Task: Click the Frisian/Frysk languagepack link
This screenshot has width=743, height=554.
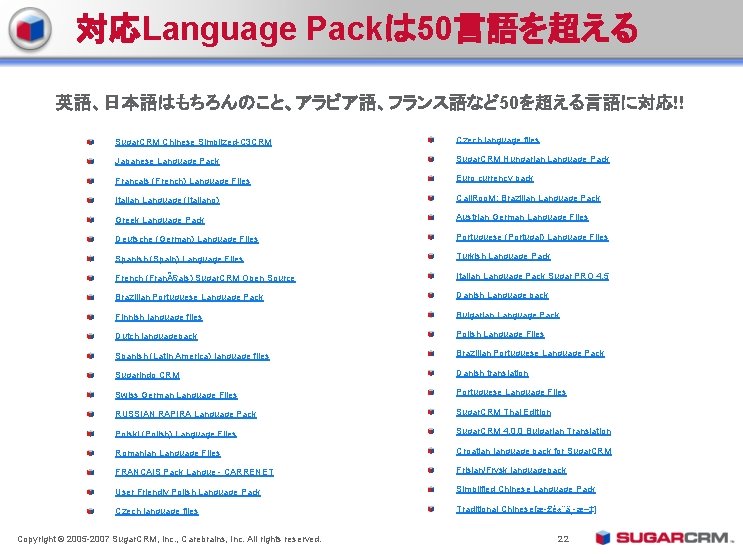Action: coord(511,471)
